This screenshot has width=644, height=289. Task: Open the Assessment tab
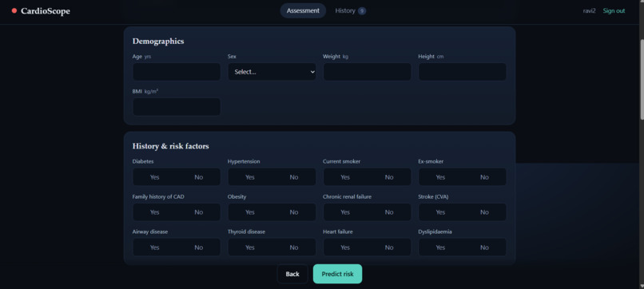pyautogui.click(x=303, y=10)
